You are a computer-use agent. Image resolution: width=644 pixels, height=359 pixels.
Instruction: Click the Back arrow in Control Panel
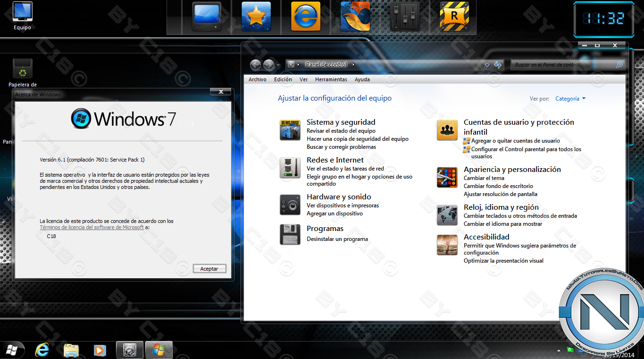point(256,65)
